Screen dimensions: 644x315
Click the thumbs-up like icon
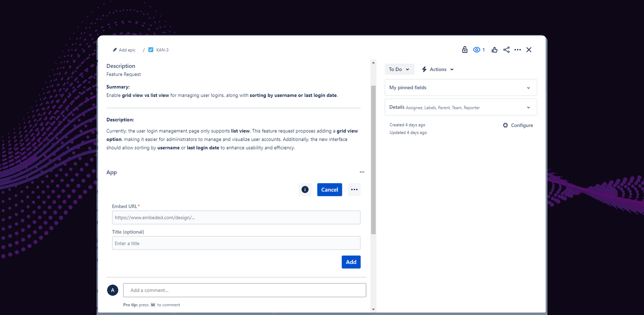494,49
